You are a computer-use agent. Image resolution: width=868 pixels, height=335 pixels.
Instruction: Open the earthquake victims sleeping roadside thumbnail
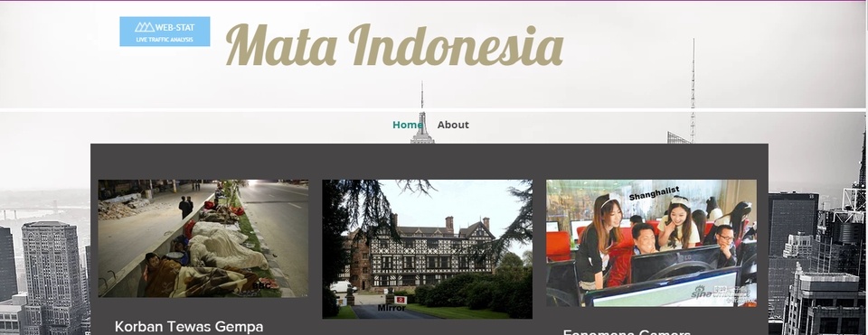[x=203, y=238]
